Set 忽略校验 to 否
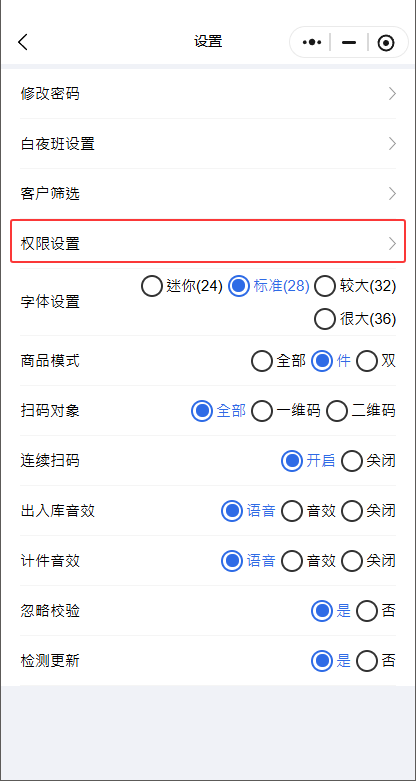This screenshot has height=781, width=416. tap(376, 611)
